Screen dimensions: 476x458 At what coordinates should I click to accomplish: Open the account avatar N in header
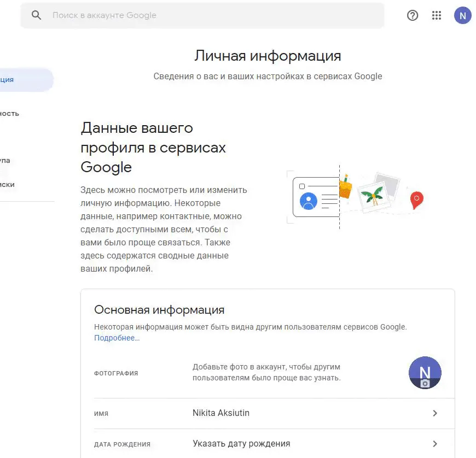[462, 15]
